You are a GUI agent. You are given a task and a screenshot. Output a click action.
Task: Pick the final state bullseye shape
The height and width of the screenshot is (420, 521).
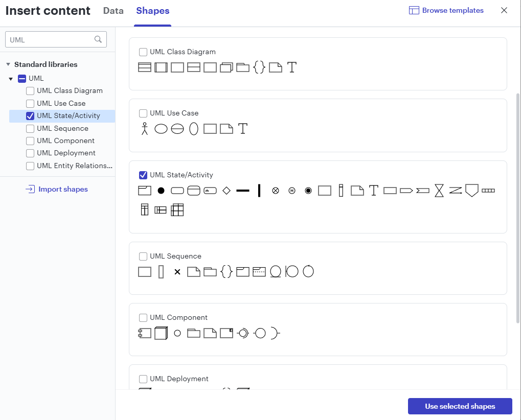coord(308,191)
